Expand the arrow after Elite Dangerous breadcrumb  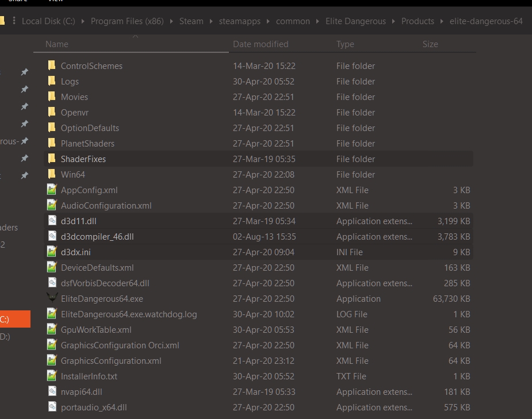[393, 21]
